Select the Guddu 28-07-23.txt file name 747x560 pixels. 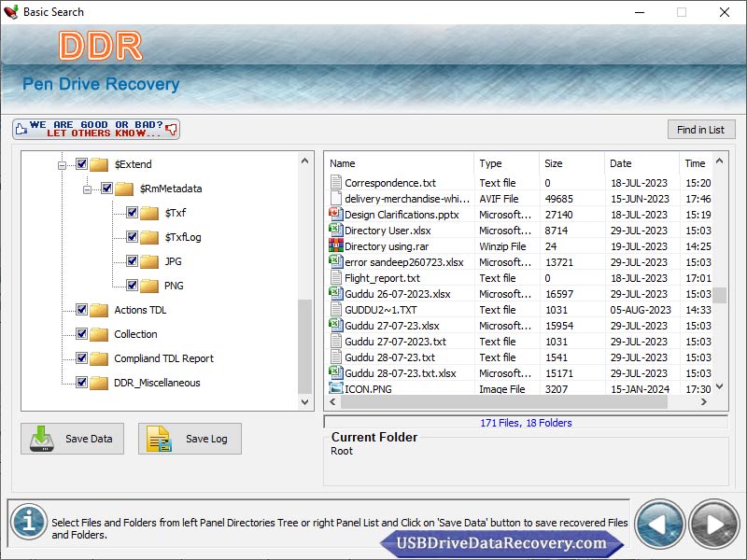tap(389, 357)
